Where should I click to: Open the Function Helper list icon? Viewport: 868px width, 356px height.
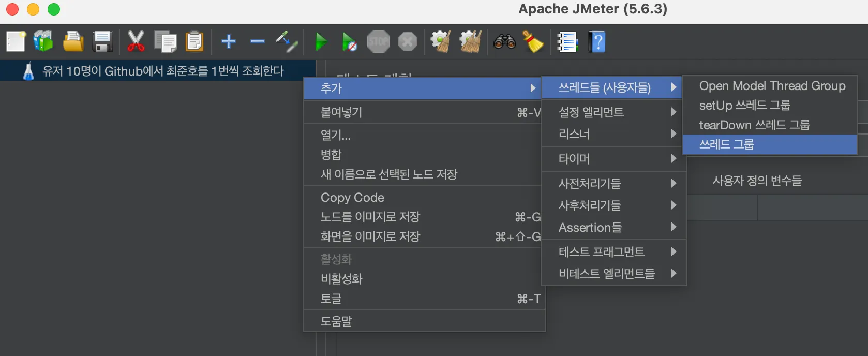[x=567, y=41]
